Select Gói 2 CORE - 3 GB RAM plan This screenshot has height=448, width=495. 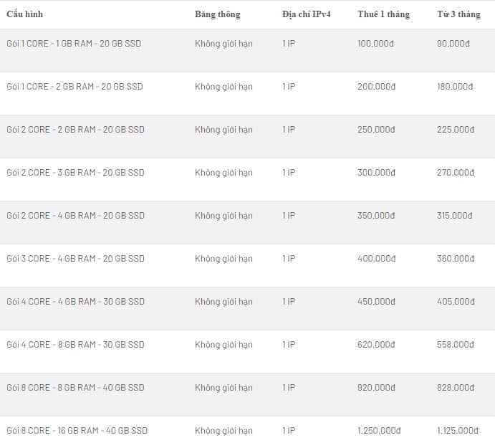point(75,173)
